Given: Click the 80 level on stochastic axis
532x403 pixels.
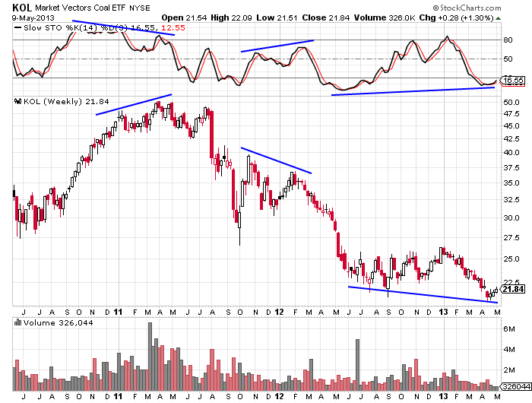Looking at the screenshot, I should [508, 40].
